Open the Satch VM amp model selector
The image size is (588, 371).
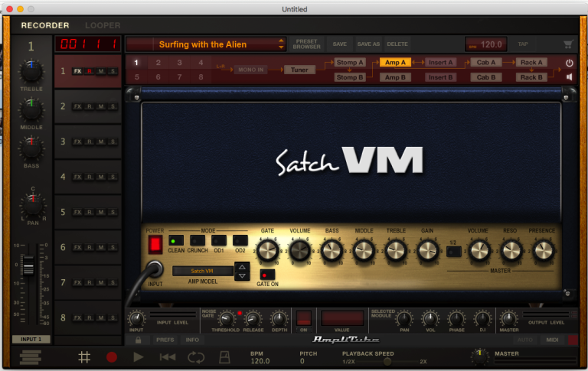pos(202,271)
